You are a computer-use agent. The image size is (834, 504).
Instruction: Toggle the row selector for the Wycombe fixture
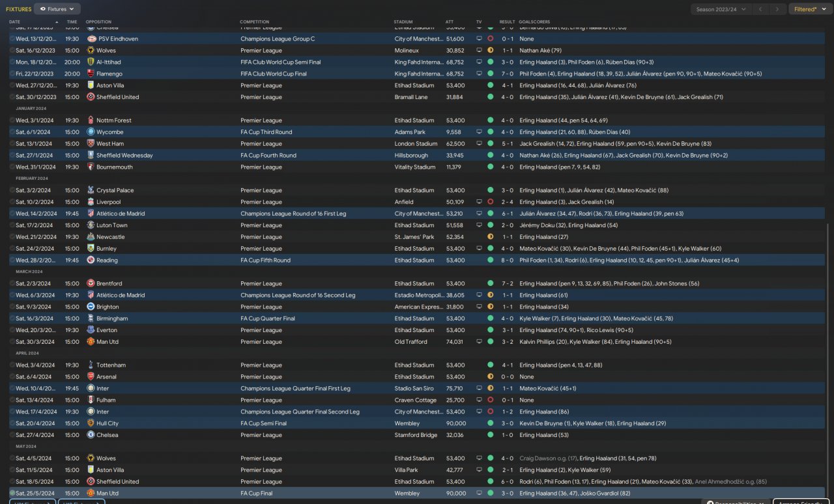point(12,132)
